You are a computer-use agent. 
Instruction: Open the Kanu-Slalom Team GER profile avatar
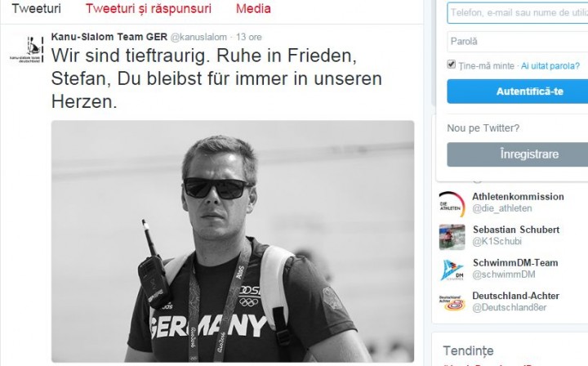(27, 49)
